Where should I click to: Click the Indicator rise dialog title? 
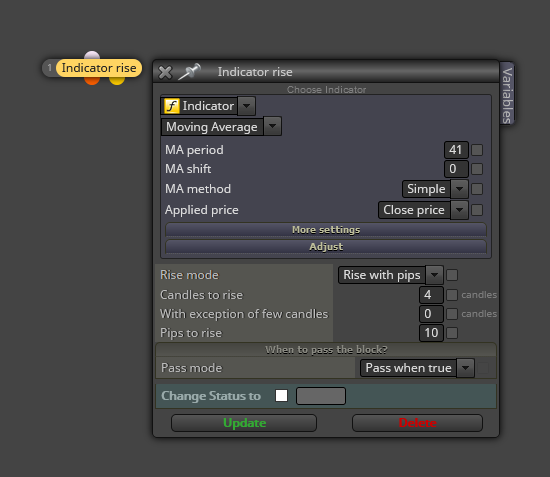(x=255, y=72)
